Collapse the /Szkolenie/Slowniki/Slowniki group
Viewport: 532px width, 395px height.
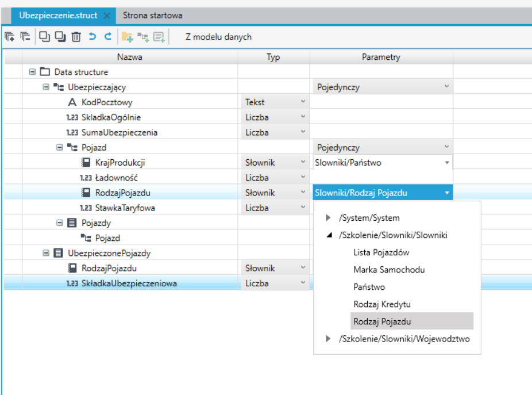pos(329,235)
